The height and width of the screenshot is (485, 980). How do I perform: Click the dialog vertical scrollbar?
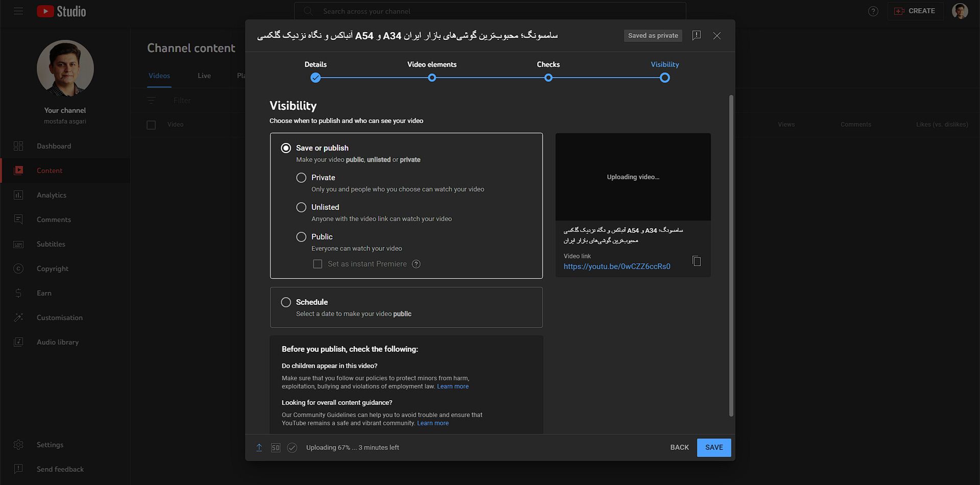point(731,255)
